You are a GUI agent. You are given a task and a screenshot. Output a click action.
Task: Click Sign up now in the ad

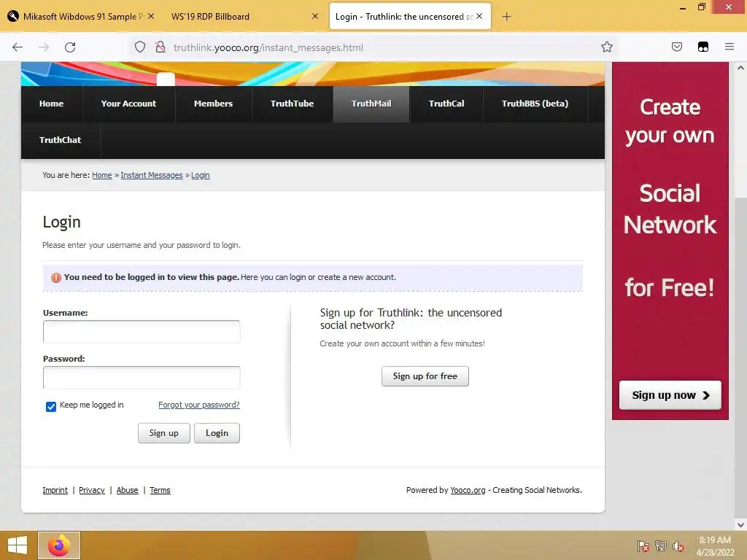pos(670,395)
